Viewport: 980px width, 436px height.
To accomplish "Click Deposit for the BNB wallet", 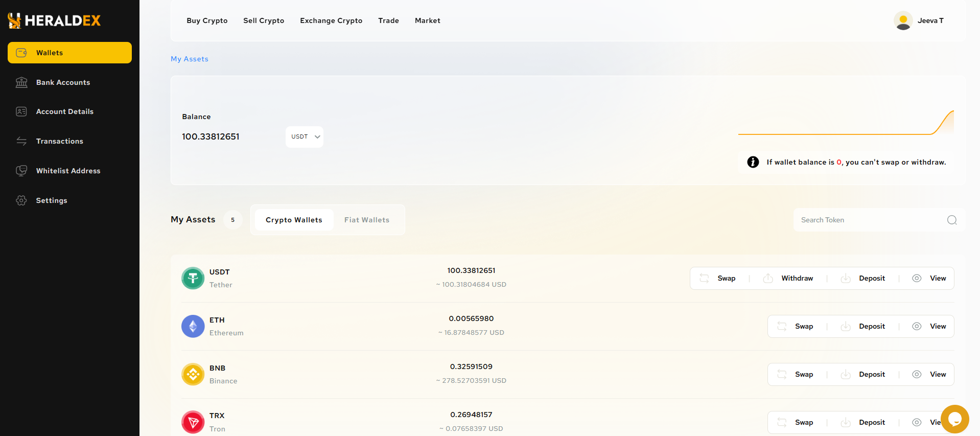I will click(871, 375).
